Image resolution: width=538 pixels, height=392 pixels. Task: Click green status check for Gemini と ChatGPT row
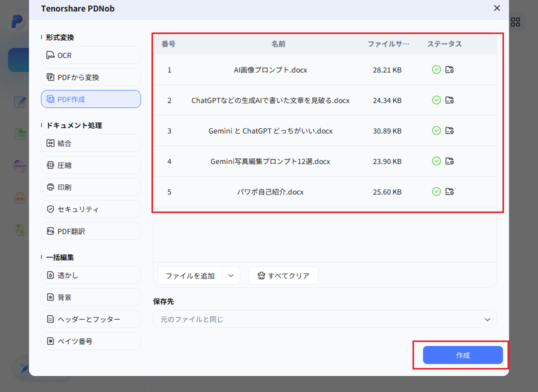[x=436, y=130]
